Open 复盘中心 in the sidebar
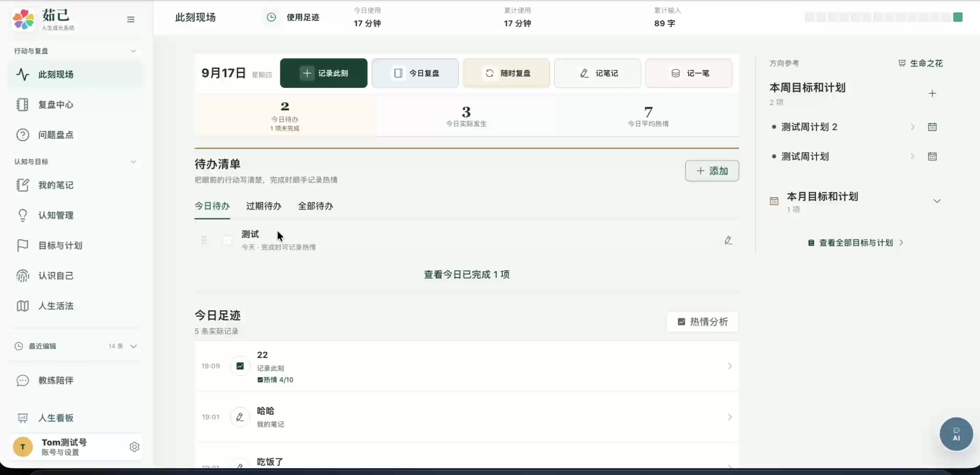Screen dimensions: 980x475 [x=75, y=105]
